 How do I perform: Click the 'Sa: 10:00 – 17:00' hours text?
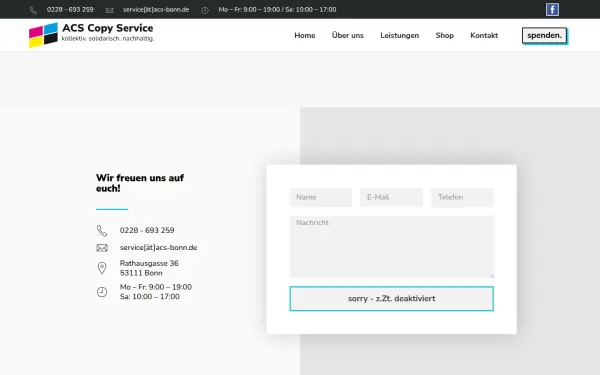click(150, 297)
